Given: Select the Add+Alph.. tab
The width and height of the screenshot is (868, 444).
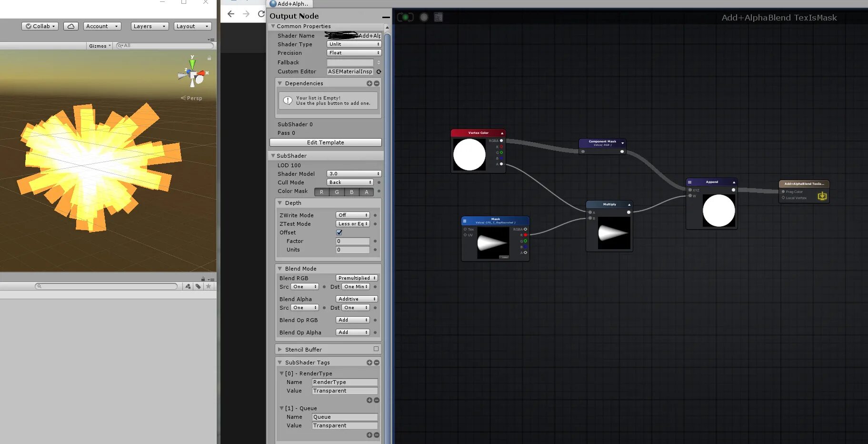Looking at the screenshot, I should tap(289, 4).
